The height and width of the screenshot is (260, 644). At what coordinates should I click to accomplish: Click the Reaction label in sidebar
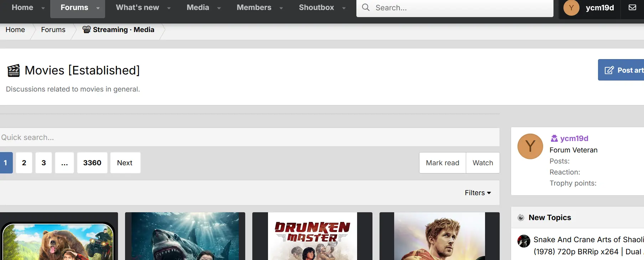point(565,172)
